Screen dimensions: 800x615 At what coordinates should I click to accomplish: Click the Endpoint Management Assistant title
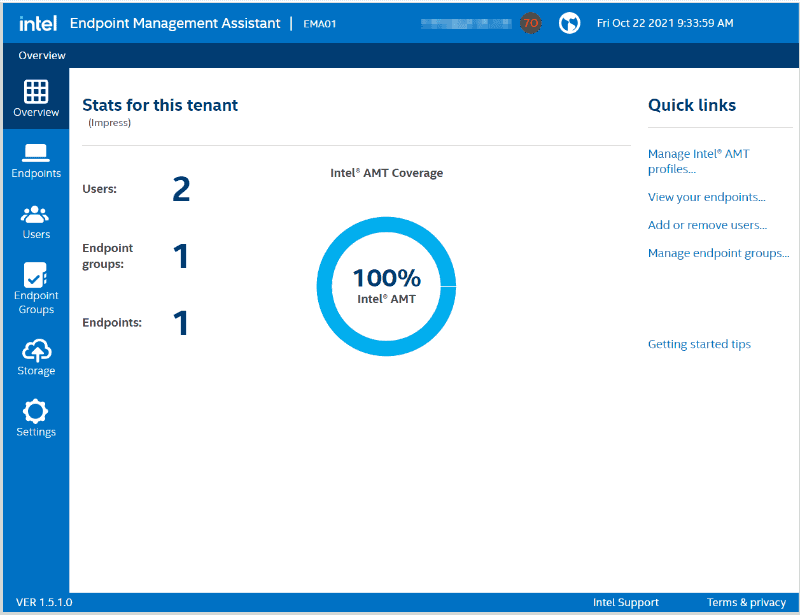(175, 23)
